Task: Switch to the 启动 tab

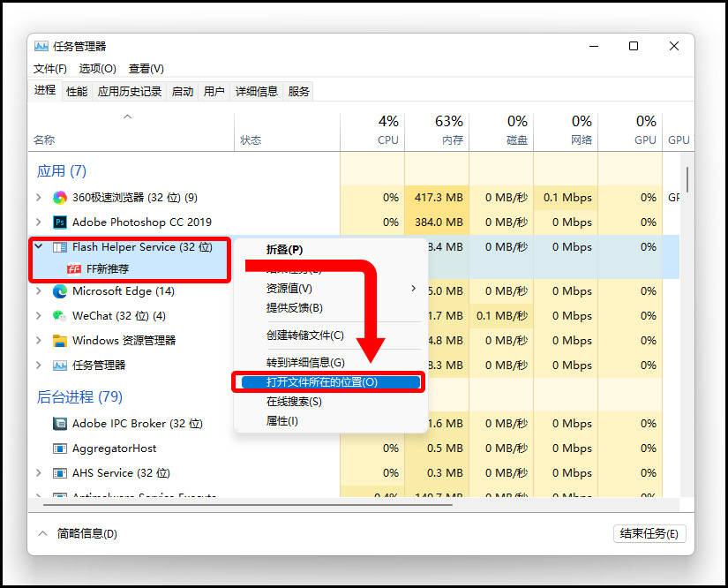Action: (x=183, y=92)
